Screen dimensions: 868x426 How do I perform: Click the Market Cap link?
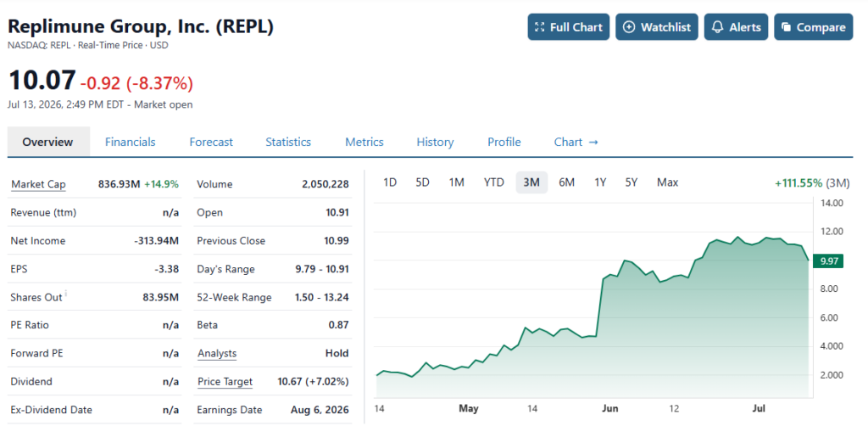click(x=38, y=184)
